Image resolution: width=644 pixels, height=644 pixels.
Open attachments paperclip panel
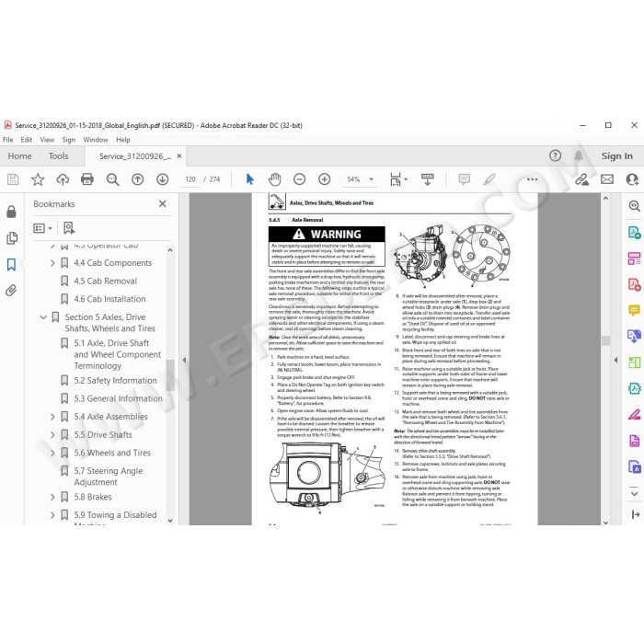11,291
